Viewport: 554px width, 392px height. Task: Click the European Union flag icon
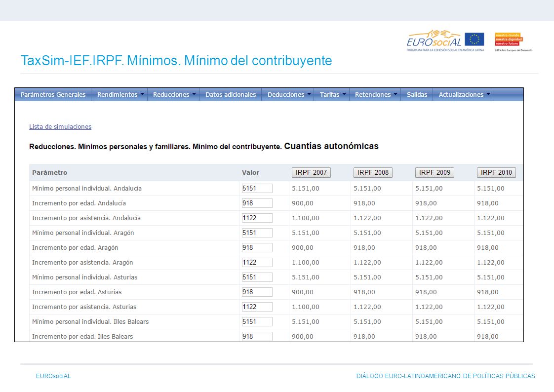[x=474, y=39]
